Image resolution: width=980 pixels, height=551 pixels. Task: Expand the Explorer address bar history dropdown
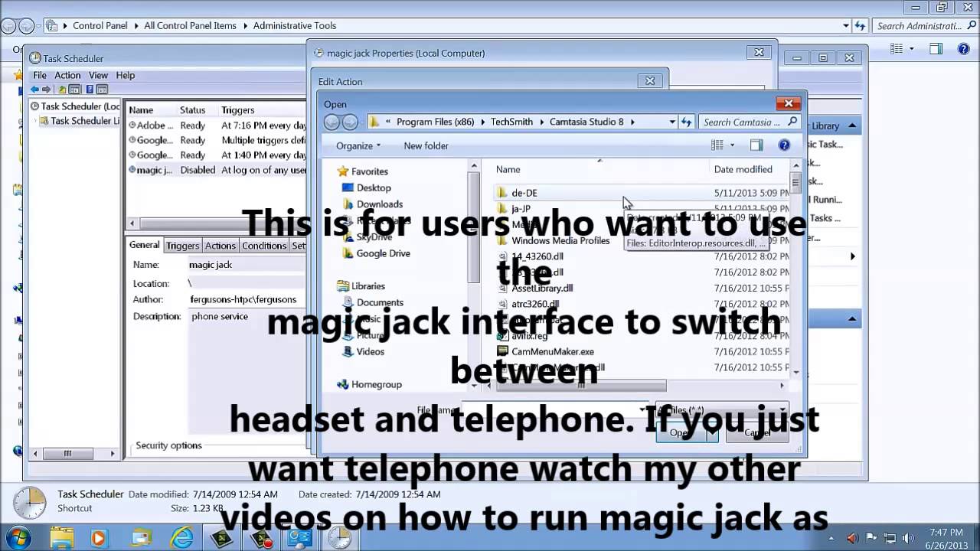[x=846, y=25]
